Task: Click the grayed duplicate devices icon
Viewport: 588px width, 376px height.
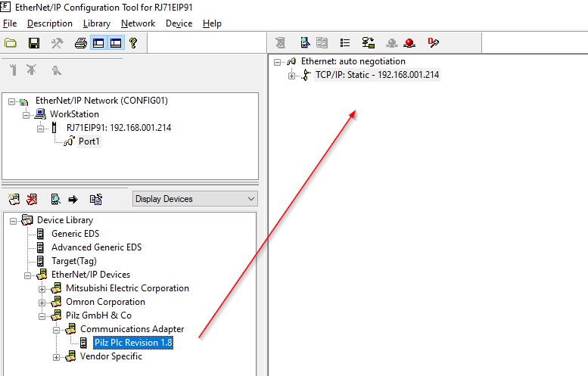Action: click(322, 42)
